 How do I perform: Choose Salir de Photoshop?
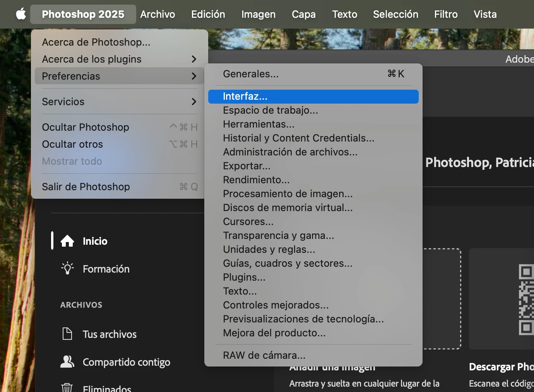120,187
